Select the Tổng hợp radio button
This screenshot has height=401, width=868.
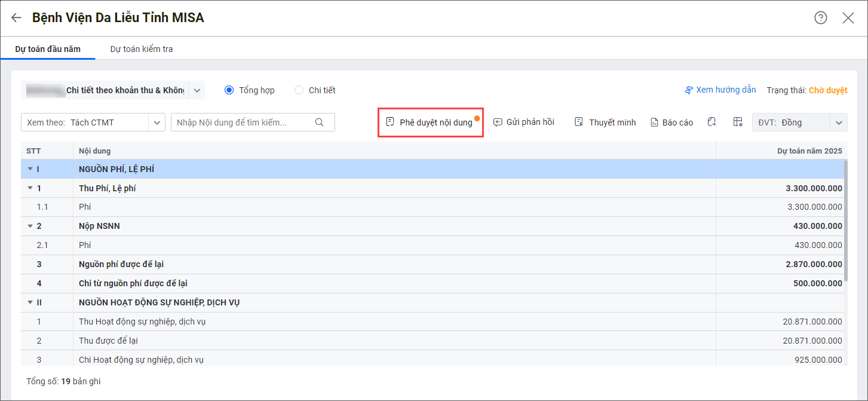pos(229,90)
